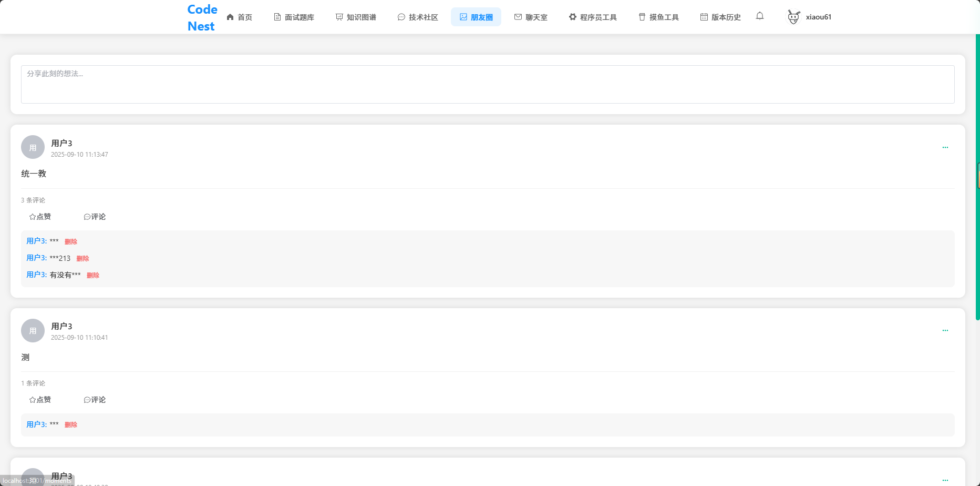Delete the comment "***213"

click(82, 258)
